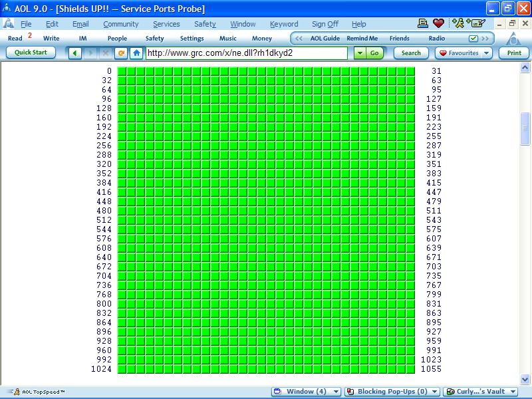Screen dimensions: 532x399
Task: Open add buddy icon in menu bar
Action: pos(458,23)
